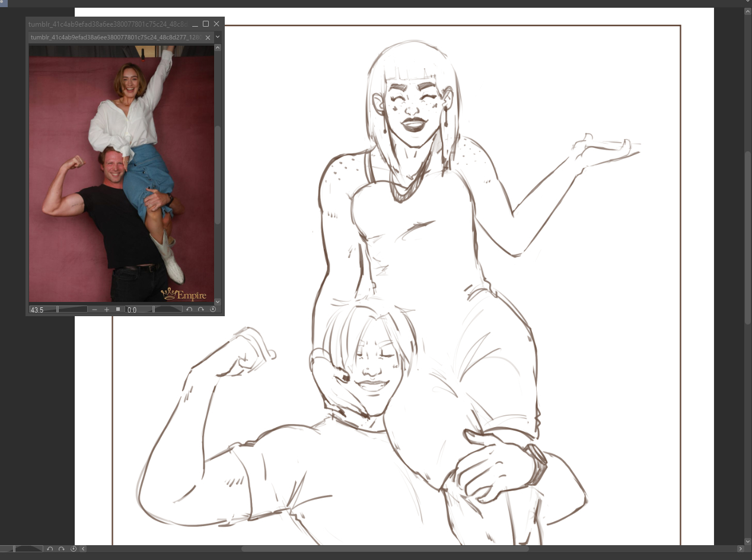The image size is (752, 560).
Task: Click fit-to-window square icon in sub-view
Action: pyautogui.click(x=118, y=309)
